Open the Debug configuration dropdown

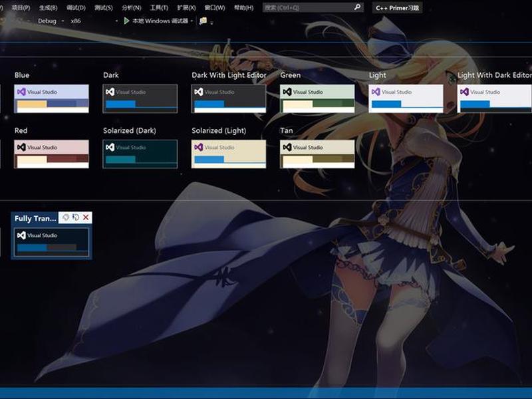point(51,21)
